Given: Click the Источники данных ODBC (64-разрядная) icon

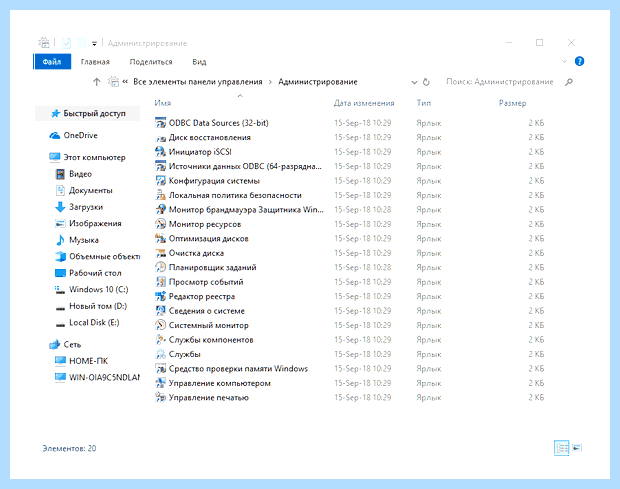Looking at the screenshot, I should (160, 166).
